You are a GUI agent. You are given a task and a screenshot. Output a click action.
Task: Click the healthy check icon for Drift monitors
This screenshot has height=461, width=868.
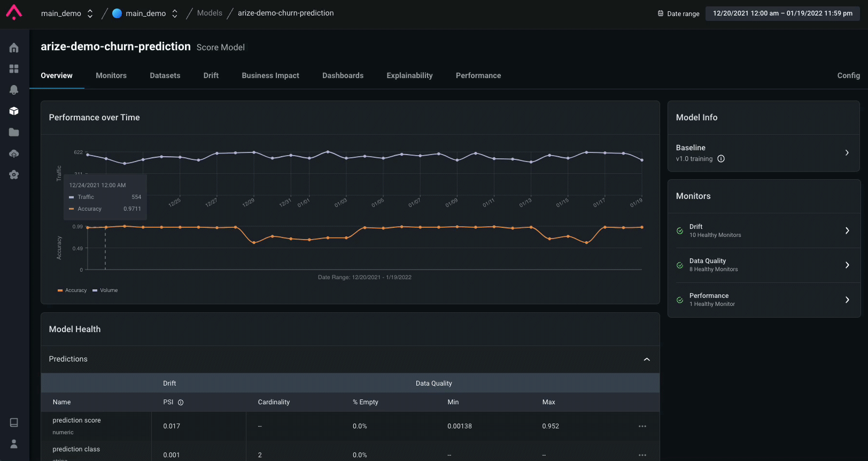[680, 231]
